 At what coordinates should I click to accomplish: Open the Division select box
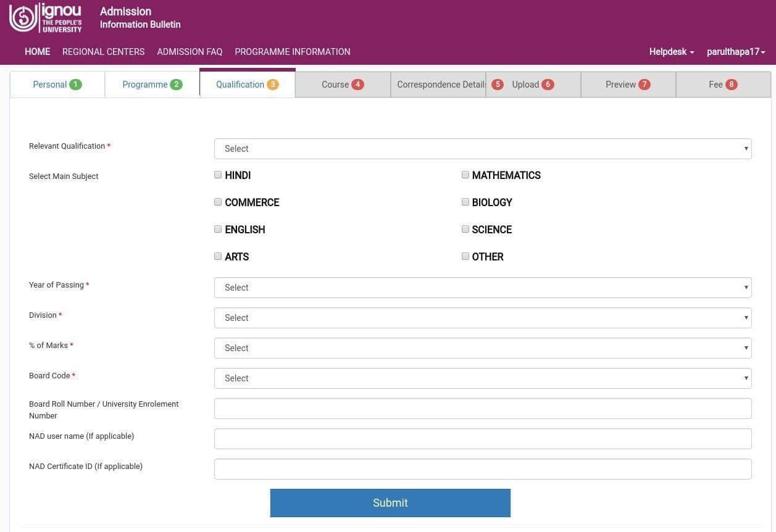(482, 318)
